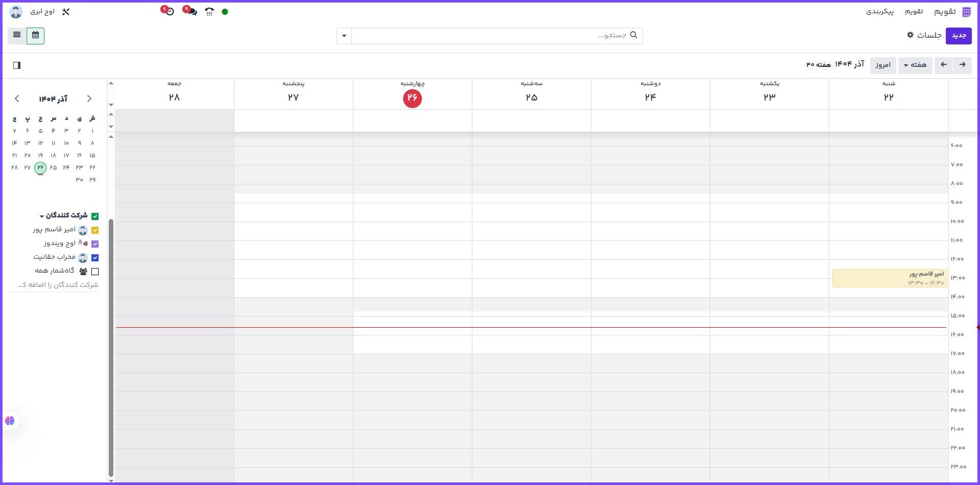The height and width of the screenshot is (485, 980).
Task: Toggle the calendar side panel icon
Action: [17, 65]
